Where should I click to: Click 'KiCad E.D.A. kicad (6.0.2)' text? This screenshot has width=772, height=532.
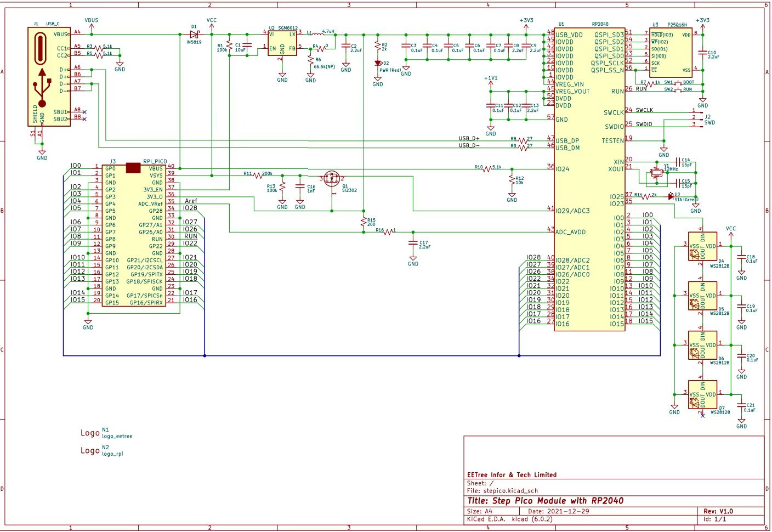510,519
